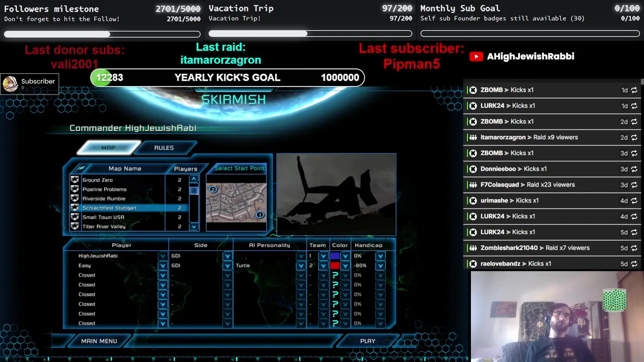Viewport: 644px width, 362px height.
Task: Click the map list scroll down arrow
Action: point(194,227)
